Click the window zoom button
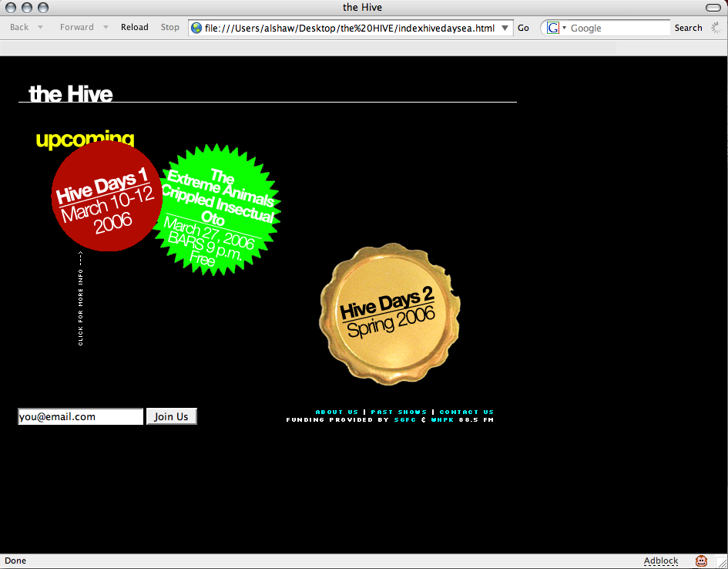The width and height of the screenshot is (728, 569). (x=43, y=8)
